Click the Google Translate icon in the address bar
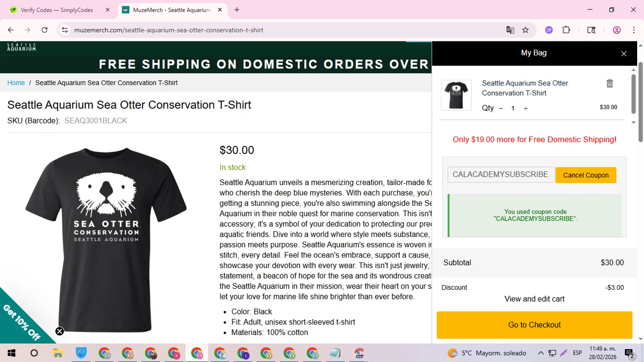 point(510,30)
